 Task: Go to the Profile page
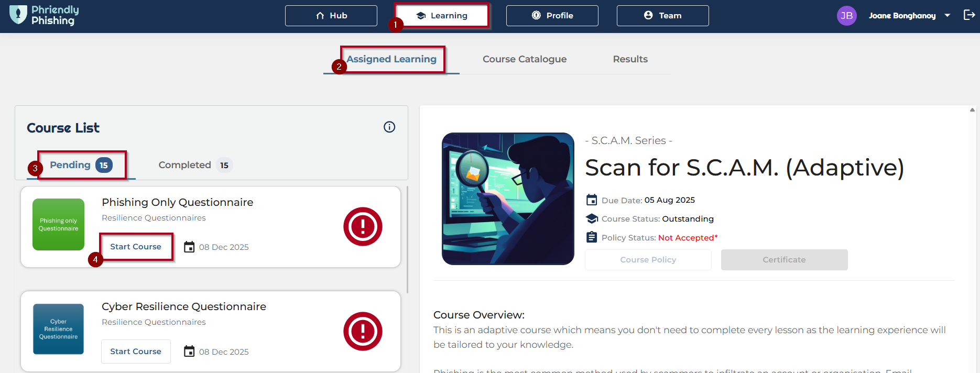(552, 16)
